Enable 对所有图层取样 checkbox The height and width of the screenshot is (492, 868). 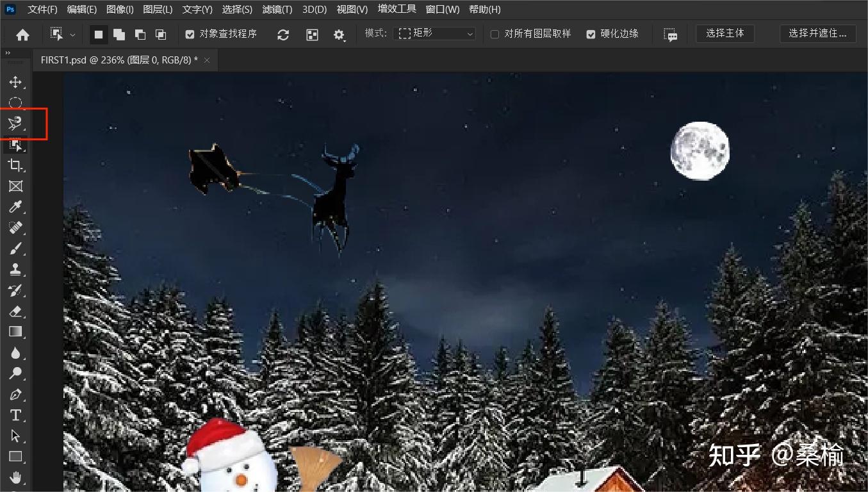point(495,34)
